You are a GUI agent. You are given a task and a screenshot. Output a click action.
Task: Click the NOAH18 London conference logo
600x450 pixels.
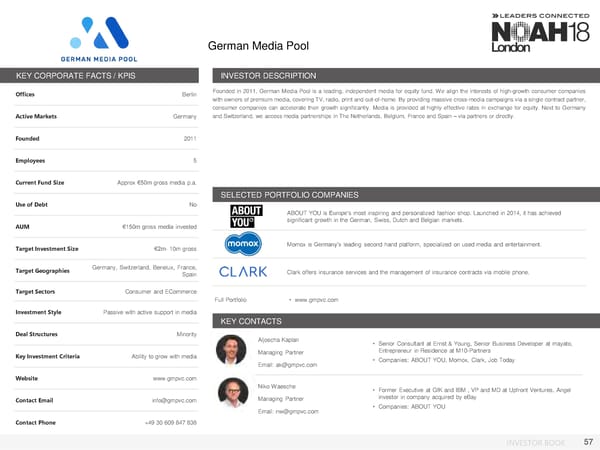coord(535,34)
